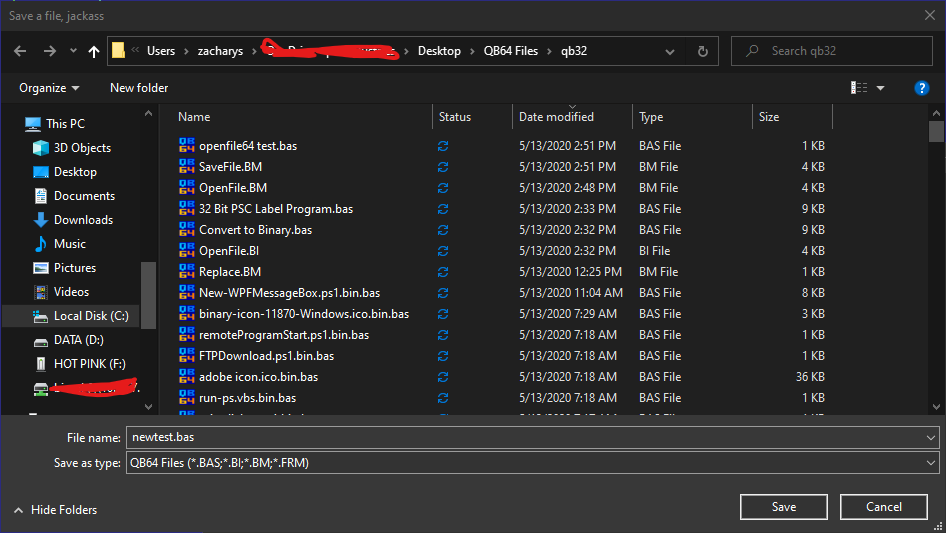
Task: Click the New folder button
Action: (x=139, y=88)
